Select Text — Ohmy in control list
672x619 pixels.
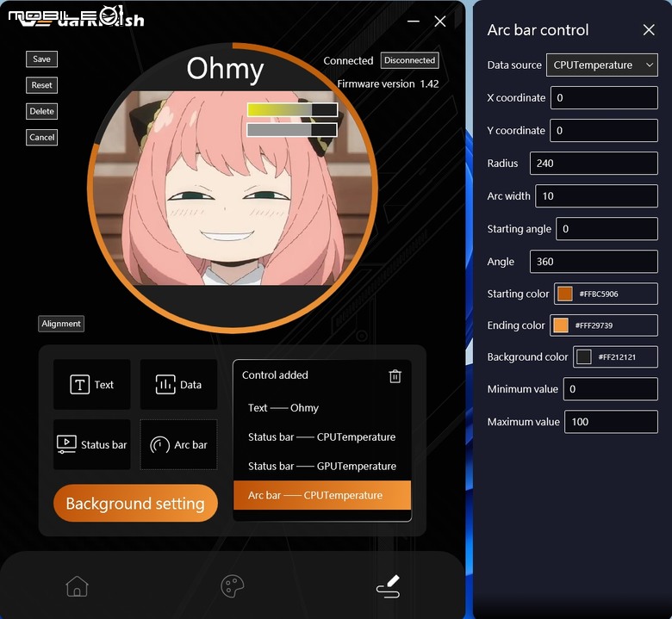pyautogui.click(x=322, y=408)
